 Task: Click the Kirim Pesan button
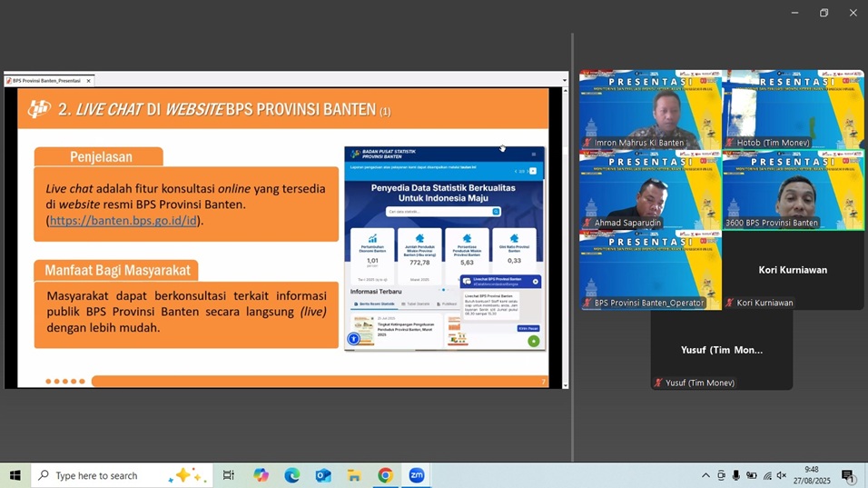click(528, 328)
